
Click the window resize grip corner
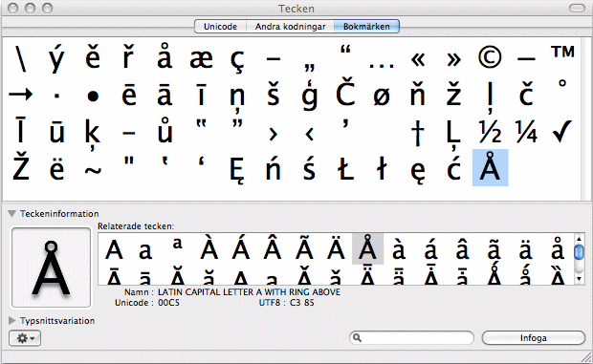point(586,357)
